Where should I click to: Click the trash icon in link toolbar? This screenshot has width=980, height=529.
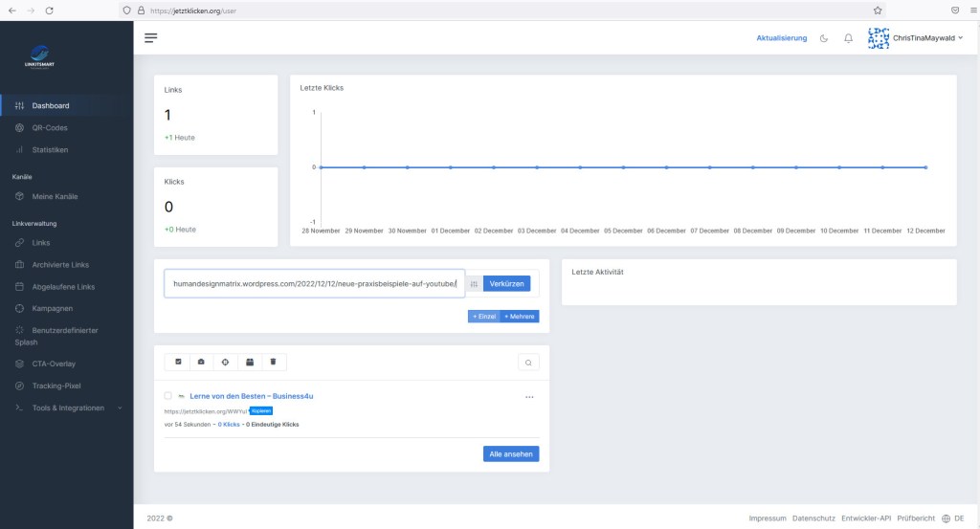tap(273, 362)
